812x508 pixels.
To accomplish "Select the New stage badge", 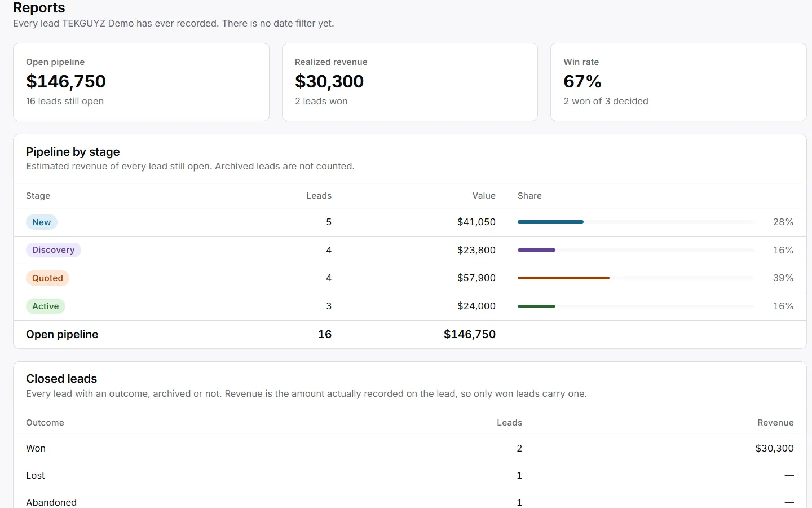I will point(42,222).
